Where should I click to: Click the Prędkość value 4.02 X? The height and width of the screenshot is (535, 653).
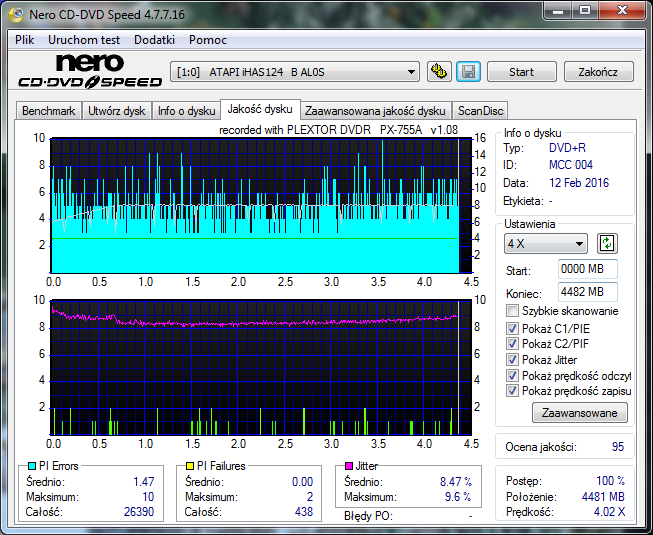click(609, 512)
